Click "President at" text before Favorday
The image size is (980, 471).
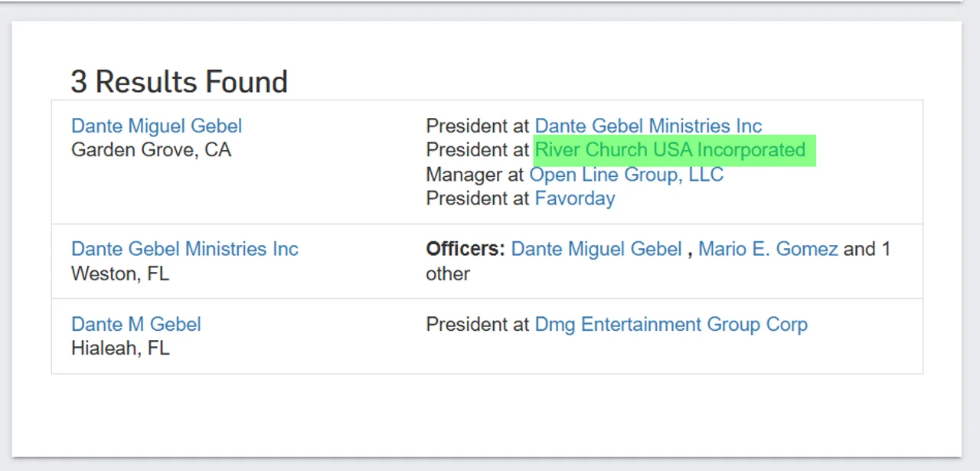477,199
